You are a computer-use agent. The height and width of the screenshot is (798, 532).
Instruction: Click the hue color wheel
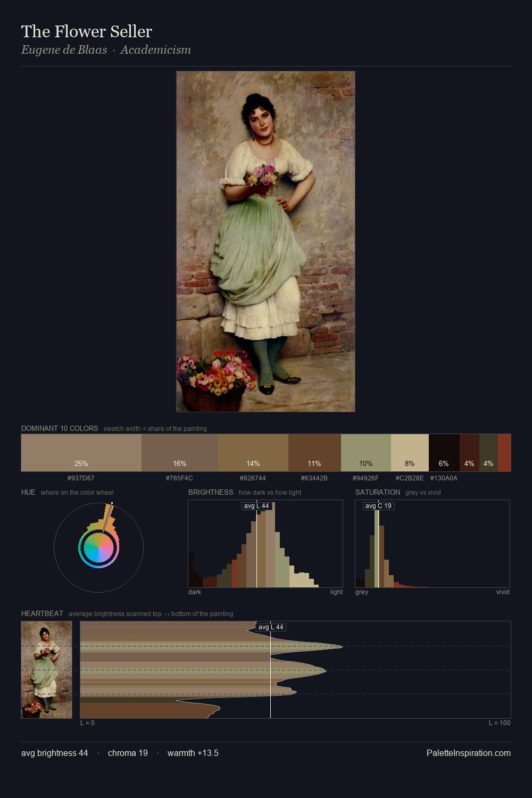tap(98, 547)
